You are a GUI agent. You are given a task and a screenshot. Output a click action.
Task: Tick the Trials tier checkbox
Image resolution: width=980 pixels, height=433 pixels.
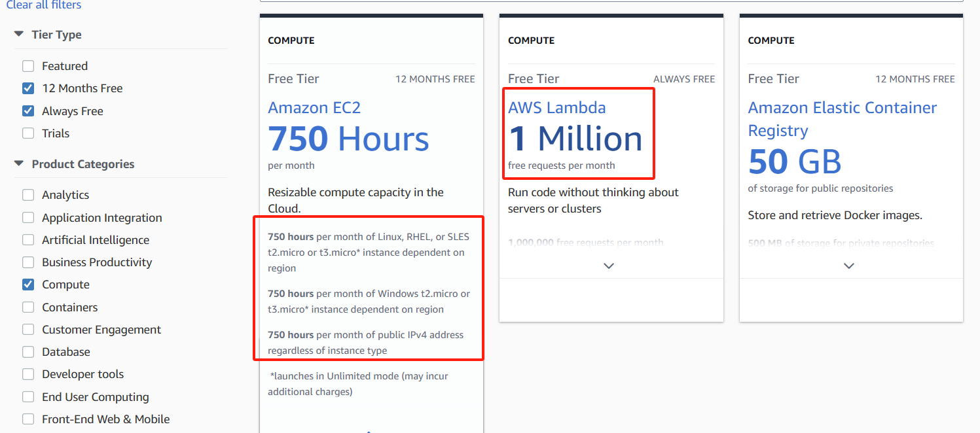(x=28, y=133)
